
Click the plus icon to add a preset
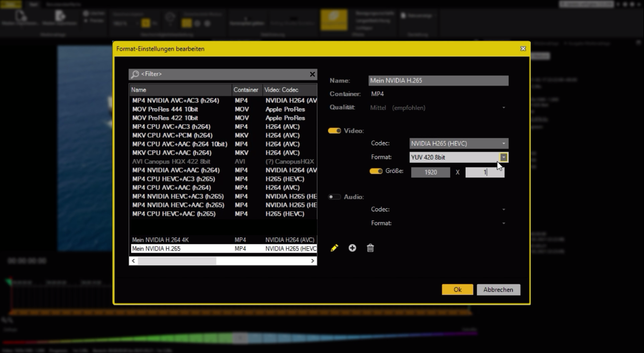click(x=352, y=247)
